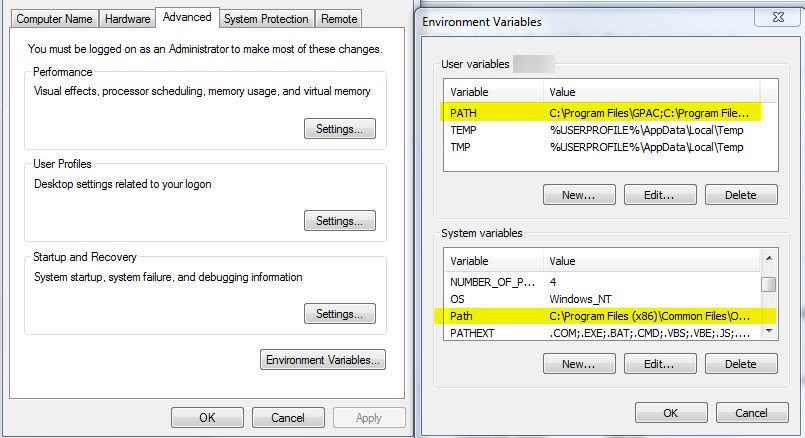This screenshot has width=805, height=438.
Task: Open Performance Settings
Action: [339, 129]
